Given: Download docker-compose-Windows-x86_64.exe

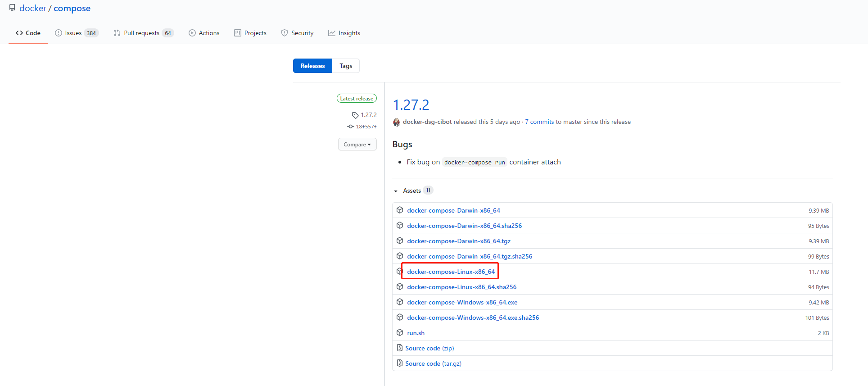Looking at the screenshot, I should pos(462,302).
